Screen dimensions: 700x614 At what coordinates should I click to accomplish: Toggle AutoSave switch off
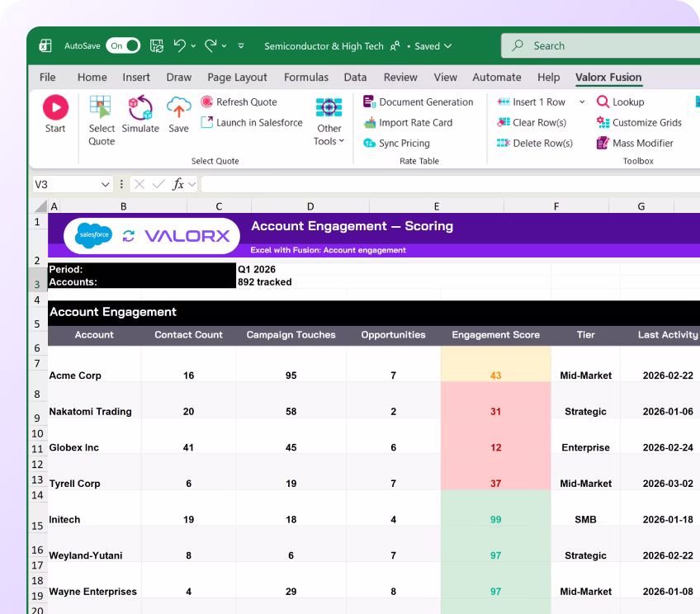point(123,46)
